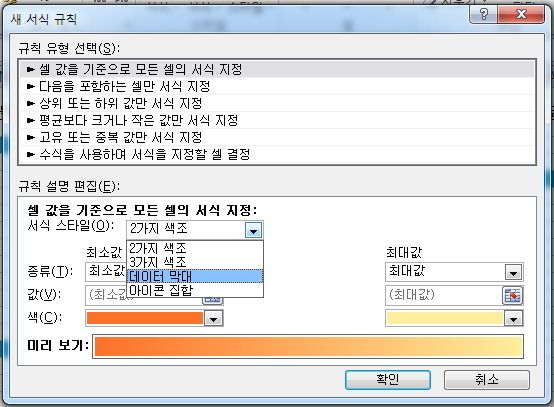The width and height of the screenshot is (554, 407).
Task: Choose '아이콘 집합' from the open list
Action: [195, 290]
